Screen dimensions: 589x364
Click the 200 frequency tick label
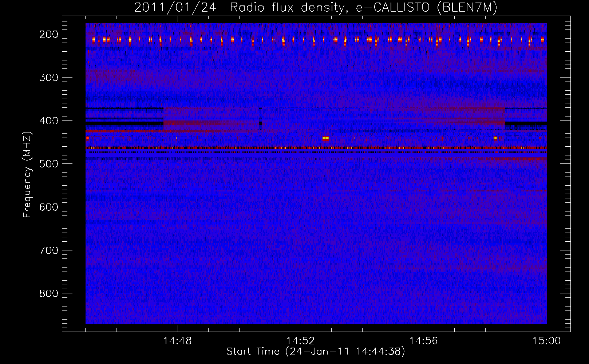[49, 34]
